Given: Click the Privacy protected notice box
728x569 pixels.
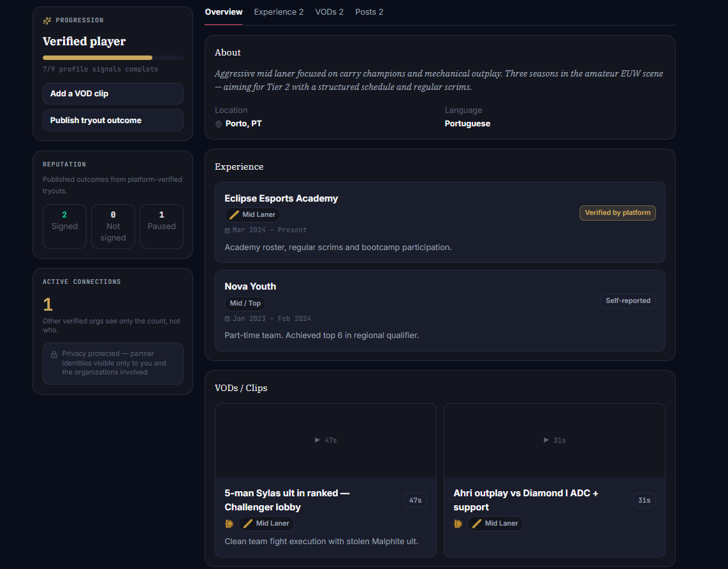Looking at the screenshot, I should pos(113,363).
